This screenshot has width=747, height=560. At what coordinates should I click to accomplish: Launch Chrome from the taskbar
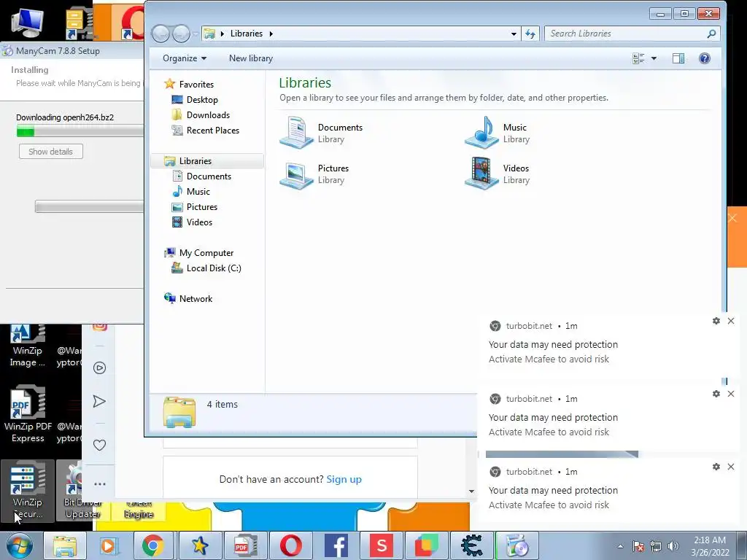pyautogui.click(x=152, y=546)
